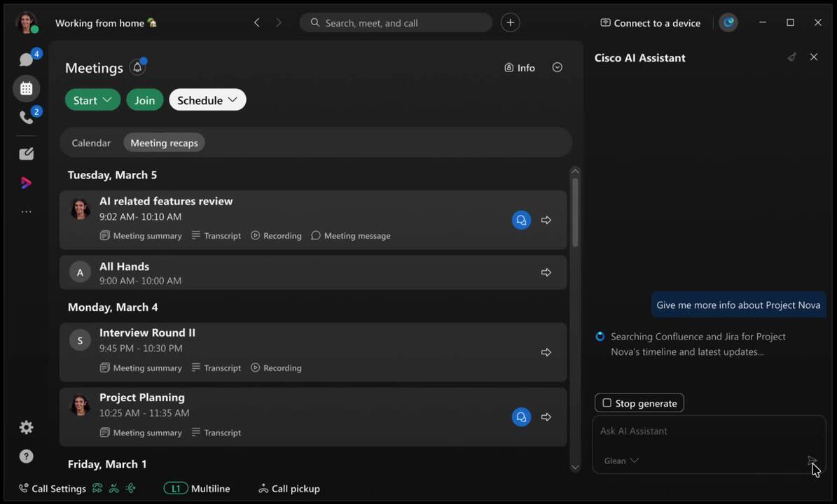Share the All Hands meeting recap
Image resolution: width=837 pixels, height=504 pixels.
coord(546,272)
